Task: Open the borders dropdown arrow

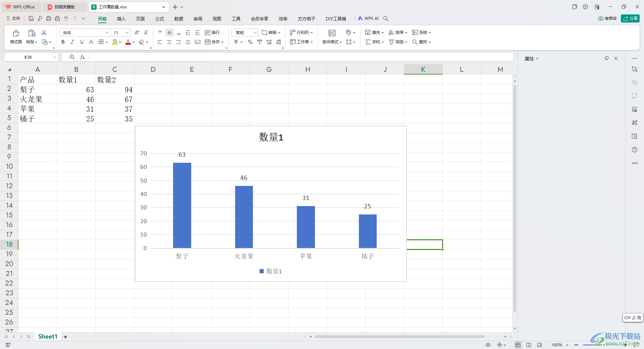Action: [107, 42]
